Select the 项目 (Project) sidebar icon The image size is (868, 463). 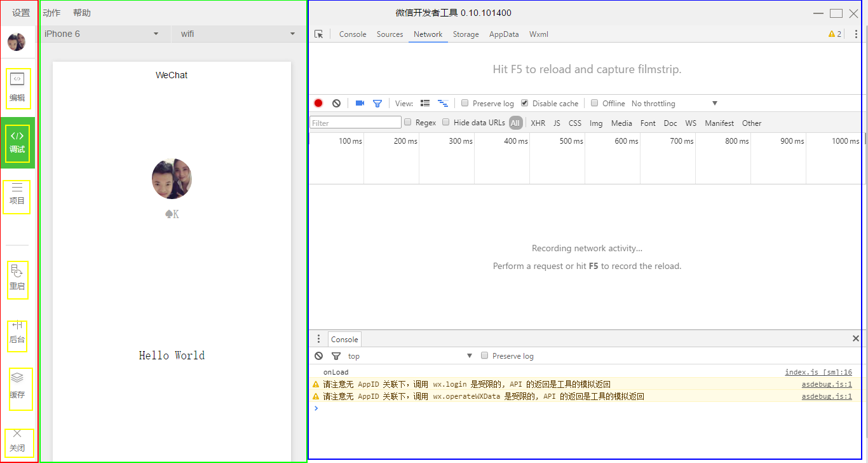pyautogui.click(x=17, y=194)
